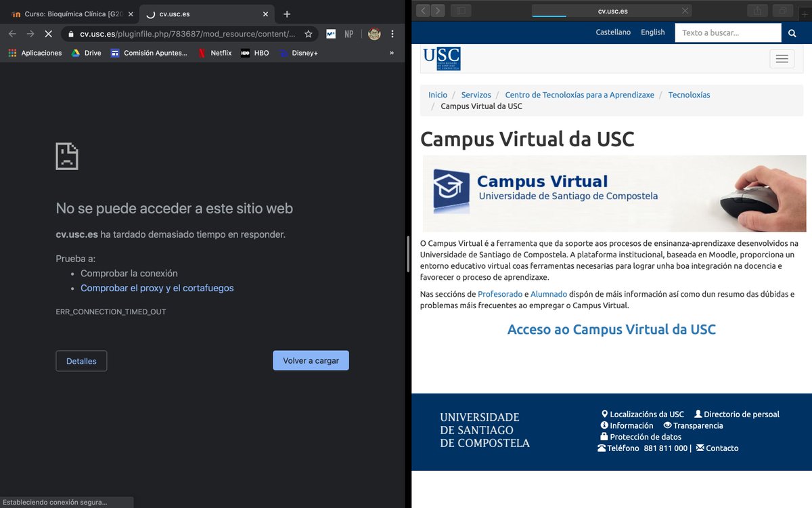Click the NP extension icon

pyautogui.click(x=349, y=34)
